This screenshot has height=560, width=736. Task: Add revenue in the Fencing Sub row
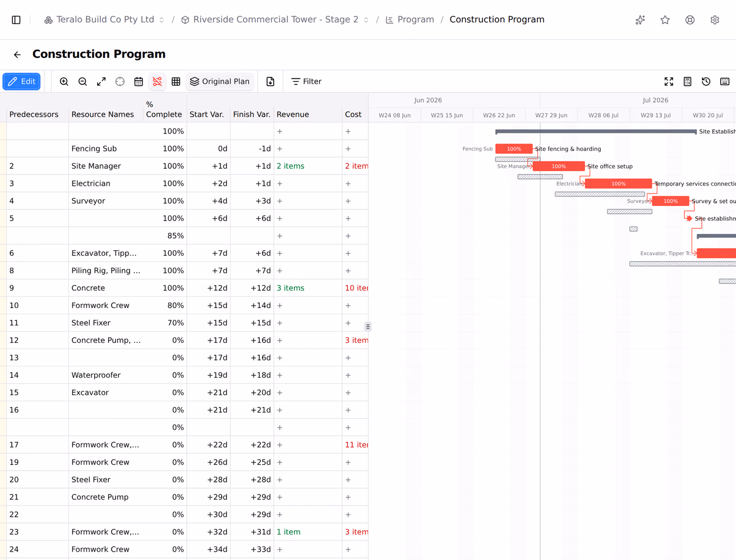280,149
